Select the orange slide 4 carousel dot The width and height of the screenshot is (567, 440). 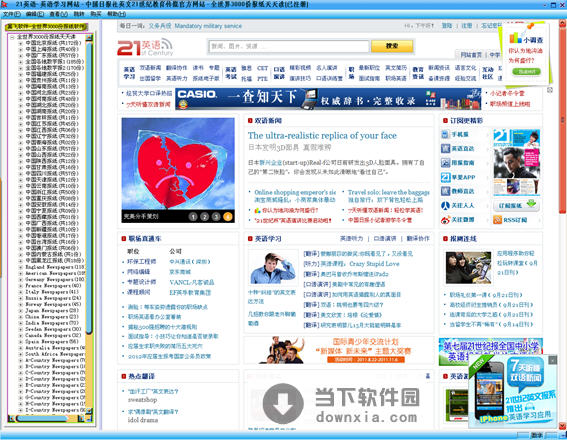[228, 217]
